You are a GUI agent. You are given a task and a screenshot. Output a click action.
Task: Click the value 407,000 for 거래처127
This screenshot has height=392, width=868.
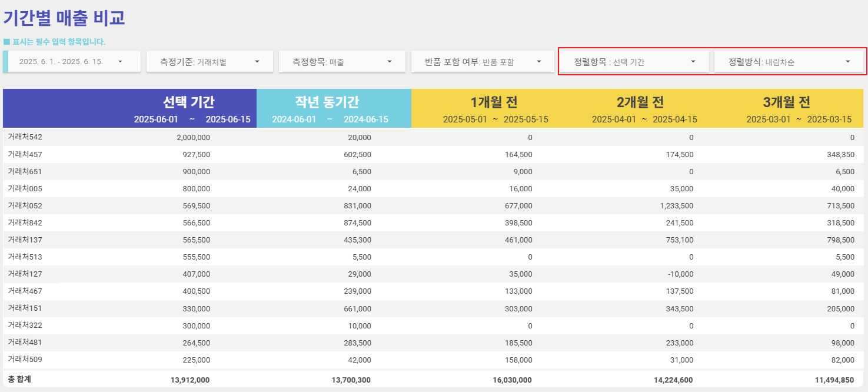[197, 274]
